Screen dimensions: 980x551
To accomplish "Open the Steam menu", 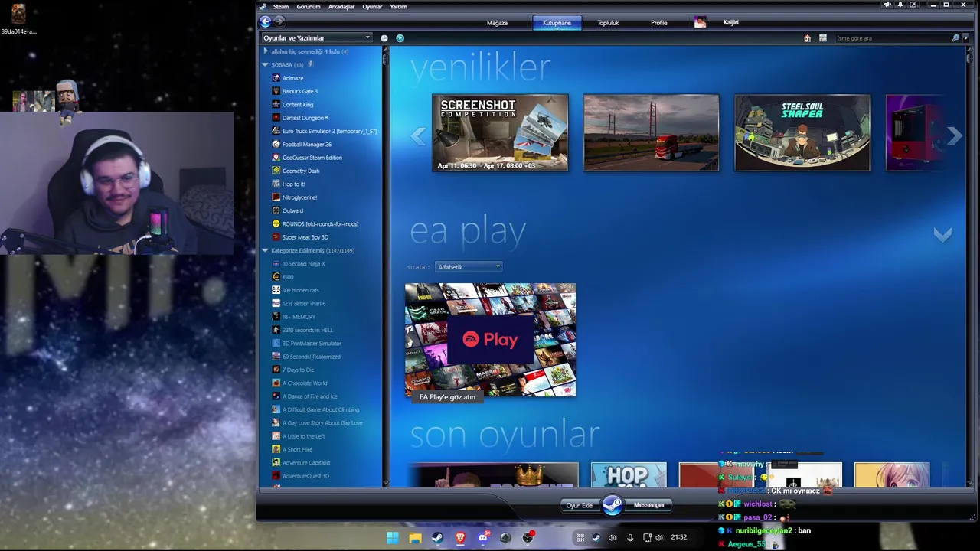I will [281, 6].
